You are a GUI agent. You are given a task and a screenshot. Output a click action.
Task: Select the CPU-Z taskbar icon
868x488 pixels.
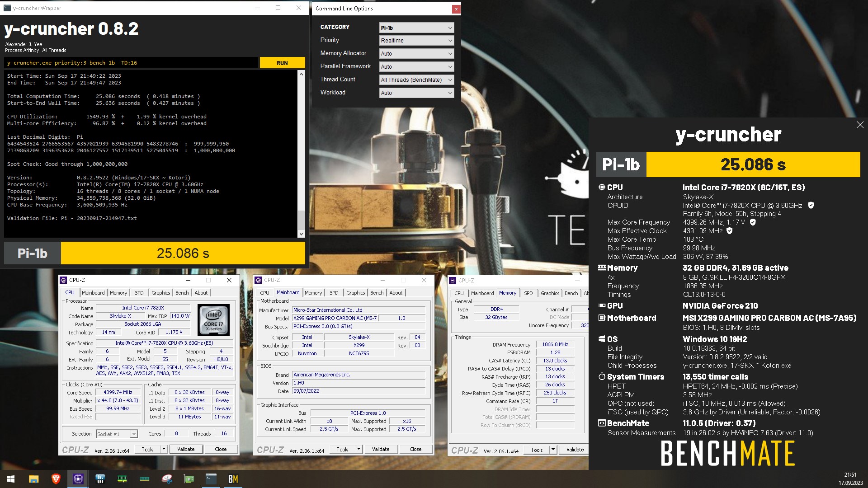(x=78, y=479)
